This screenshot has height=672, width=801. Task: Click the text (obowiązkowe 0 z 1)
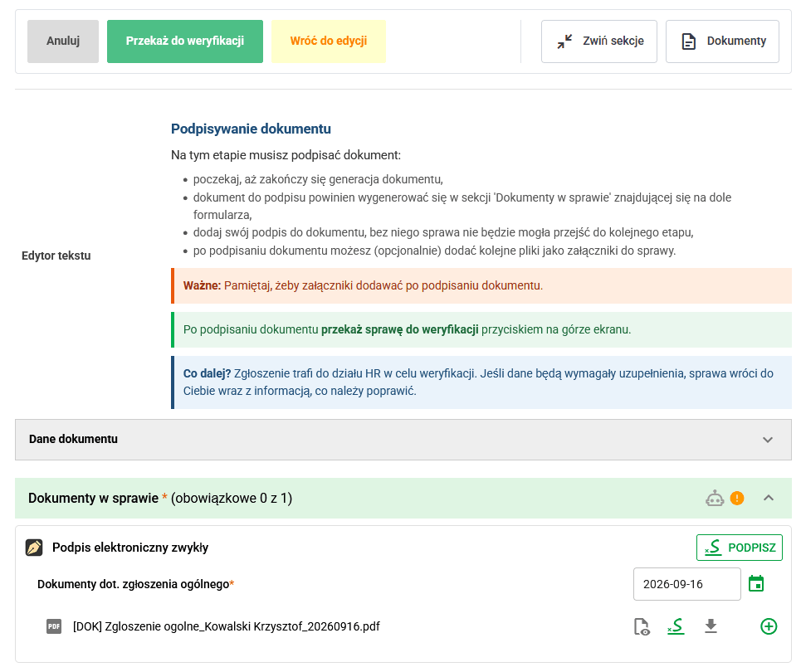232,499
